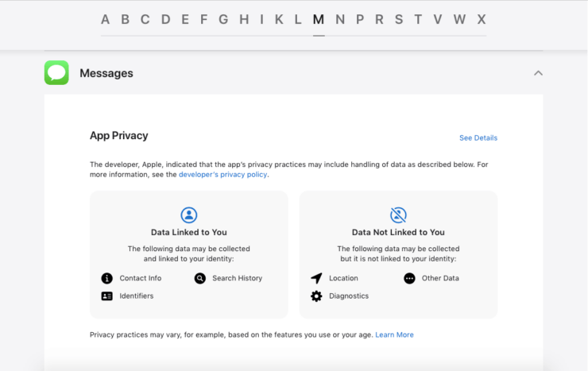This screenshot has height=371, width=588.
Task: Click the Identifiers label
Action: pos(137,296)
